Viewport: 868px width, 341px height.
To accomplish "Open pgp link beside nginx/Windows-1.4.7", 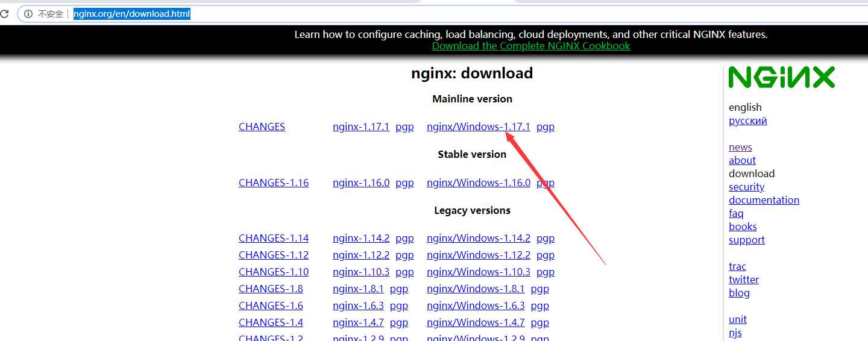I will pyautogui.click(x=540, y=322).
